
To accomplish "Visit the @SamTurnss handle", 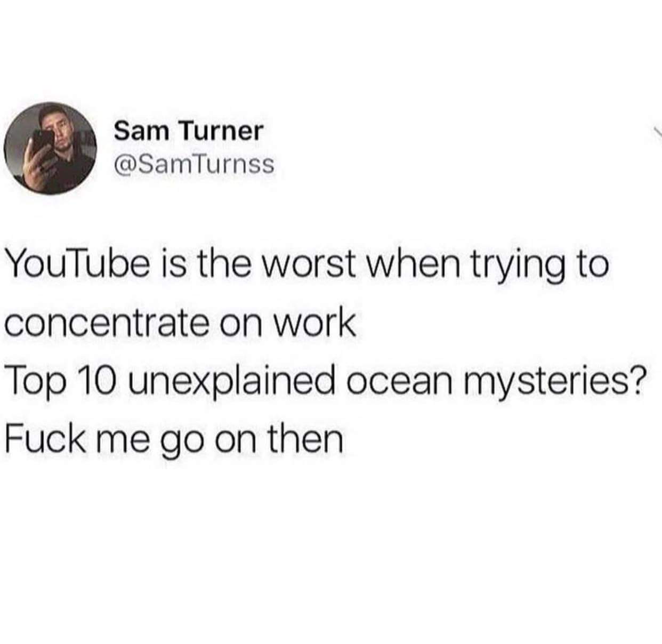I will 194,164.
